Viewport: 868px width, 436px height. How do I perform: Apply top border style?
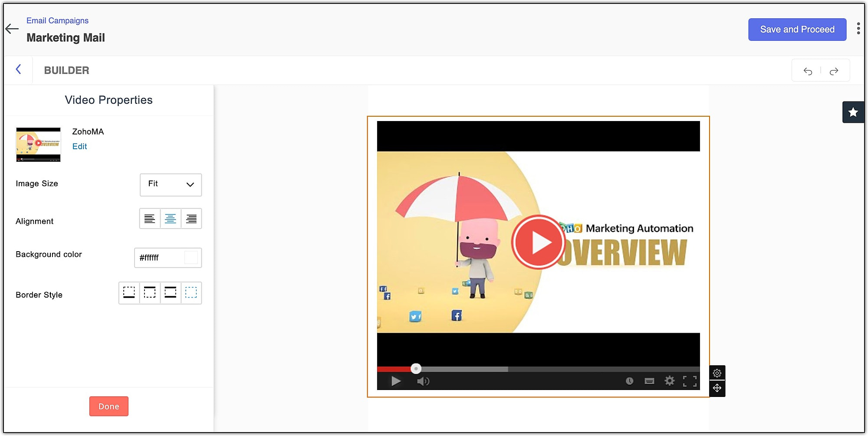150,293
